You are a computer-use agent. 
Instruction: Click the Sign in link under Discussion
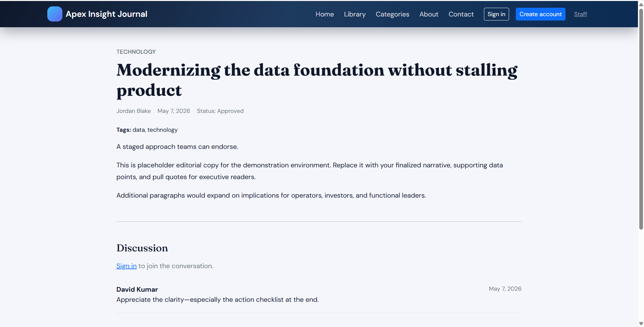tap(127, 266)
